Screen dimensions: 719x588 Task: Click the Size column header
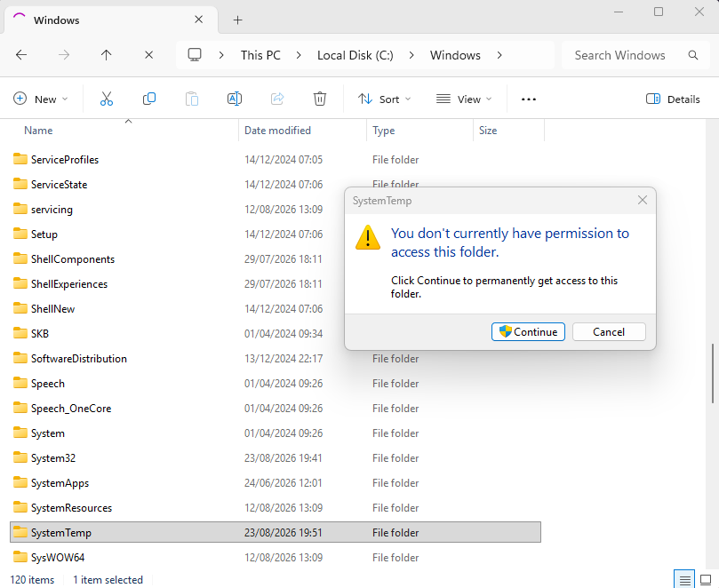508,131
